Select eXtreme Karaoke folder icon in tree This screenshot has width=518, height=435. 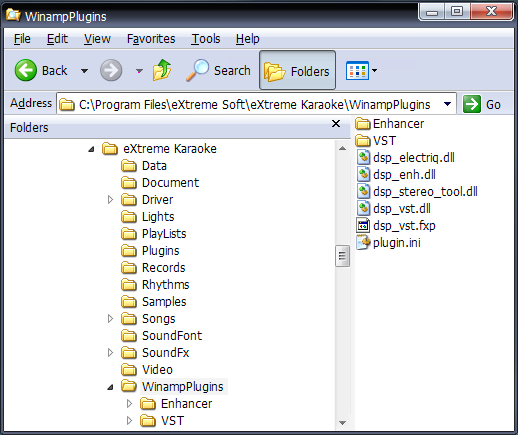(x=110, y=149)
